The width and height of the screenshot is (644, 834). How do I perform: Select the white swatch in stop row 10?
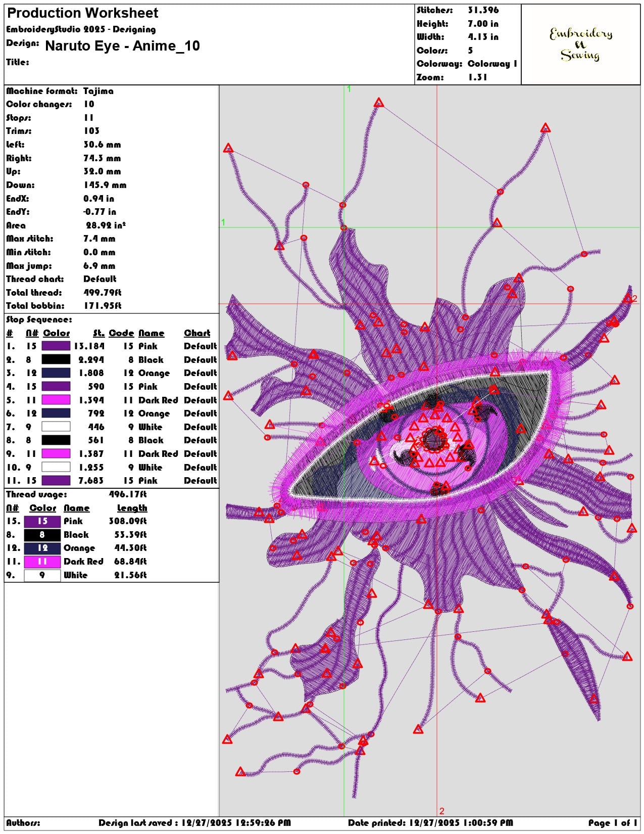pyautogui.click(x=56, y=467)
